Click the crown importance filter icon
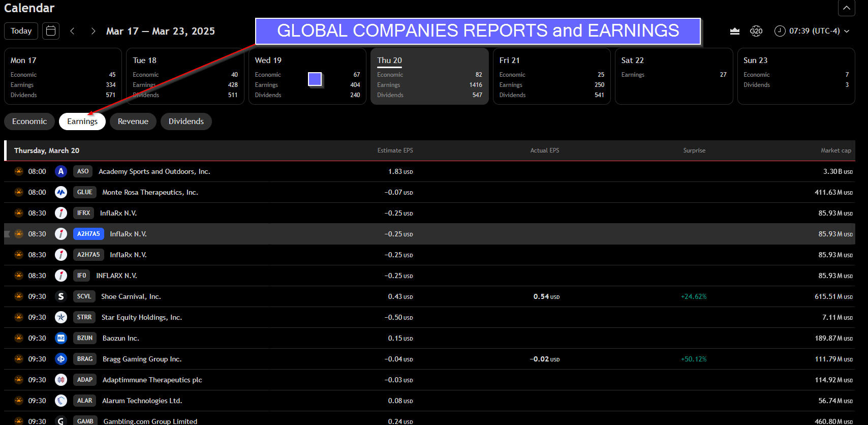The image size is (868, 425). (x=734, y=31)
